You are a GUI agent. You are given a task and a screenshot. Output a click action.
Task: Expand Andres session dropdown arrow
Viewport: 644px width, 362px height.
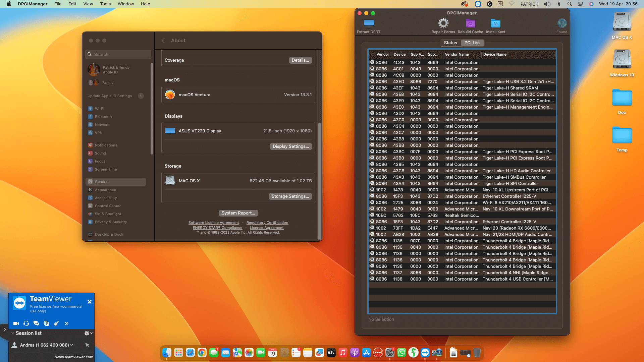72,345
